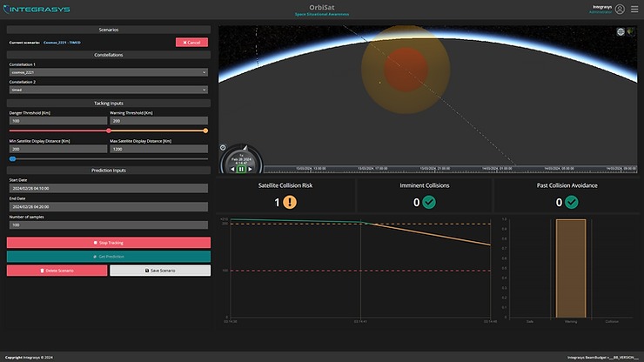
Task: Play the animation forward
Action: (250, 169)
